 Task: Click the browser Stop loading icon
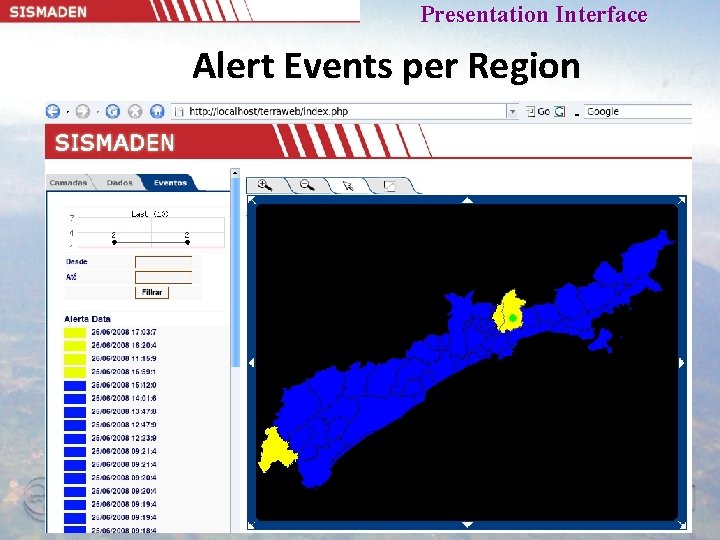pos(135,111)
